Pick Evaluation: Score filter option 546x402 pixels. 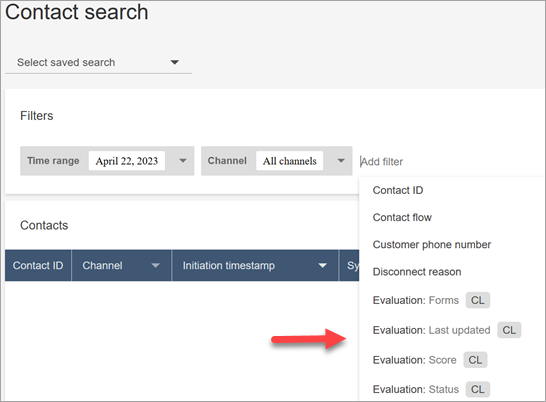click(x=414, y=360)
